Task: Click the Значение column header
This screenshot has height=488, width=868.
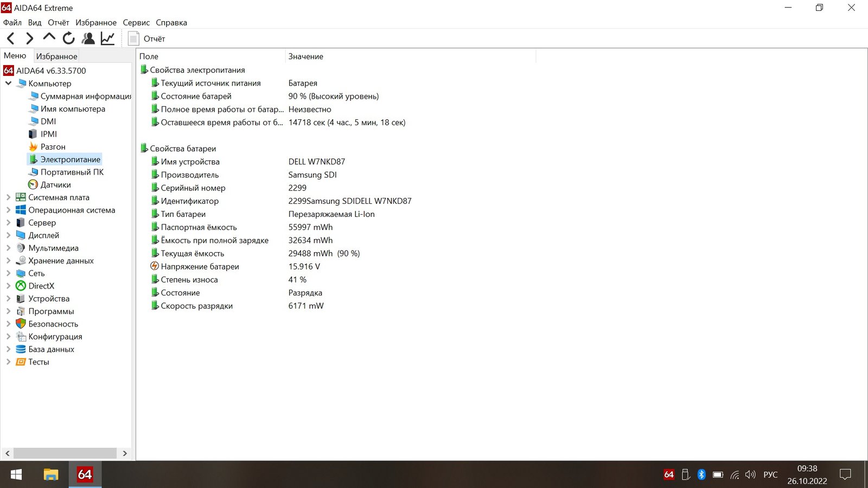Action: (411, 56)
